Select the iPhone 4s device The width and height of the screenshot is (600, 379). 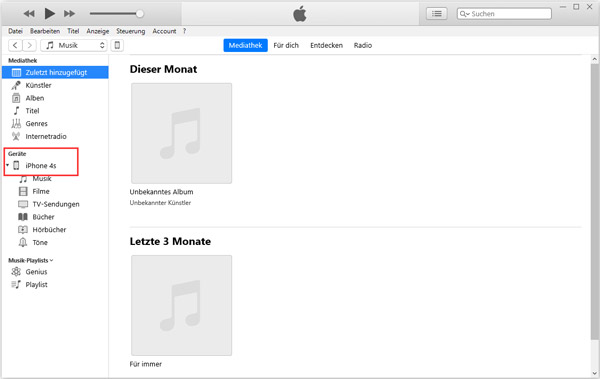41,166
